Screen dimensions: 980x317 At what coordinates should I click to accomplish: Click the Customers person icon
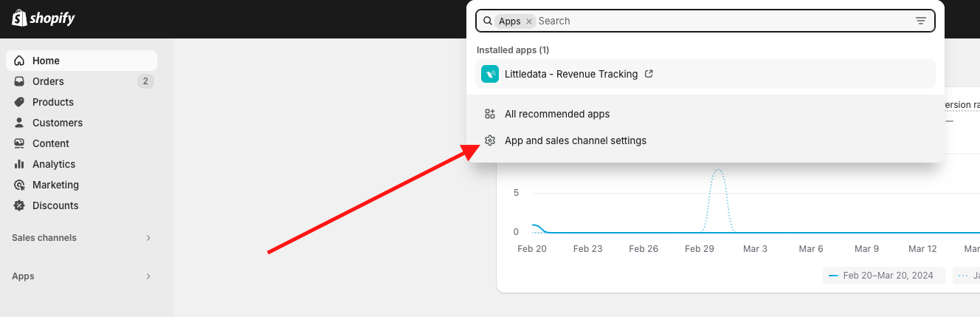coord(19,123)
